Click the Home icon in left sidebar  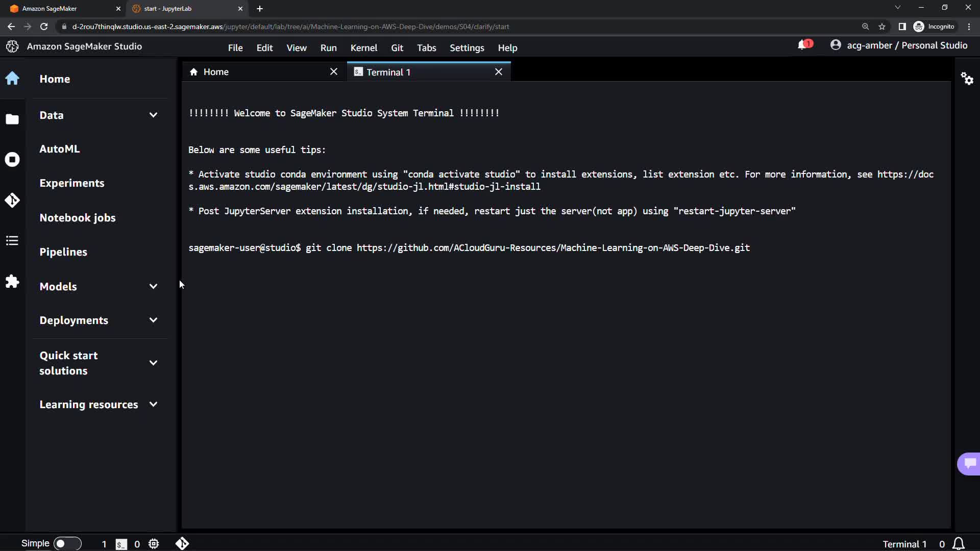coord(12,79)
